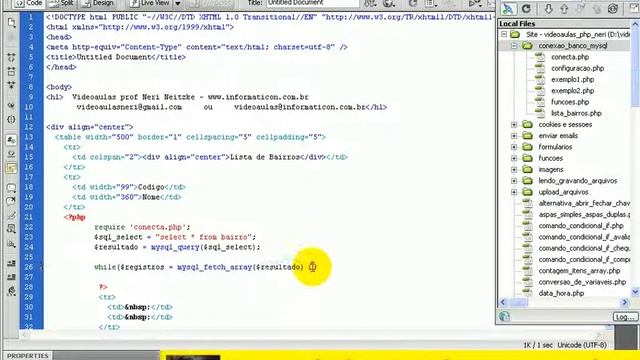Image resolution: width=640 pixels, height=360 pixels.
Task: Expand the imagens folder
Action: coord(514,169)
